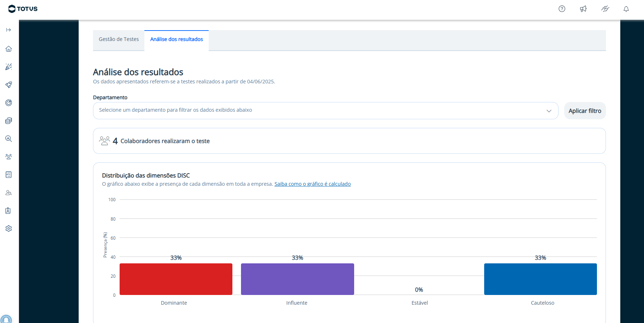The width and height of the screenshot is (644, 323).
Task: Click the handshake icon in header
Action: [x=605, y=9]
